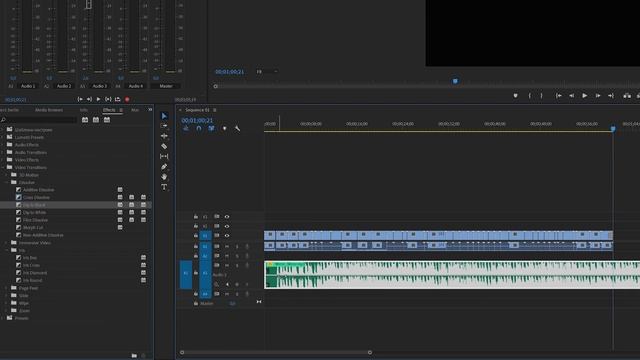Select the Type tool
This screenshot has height=360, width=640.
pyautogui.click(x=164, y=187)
